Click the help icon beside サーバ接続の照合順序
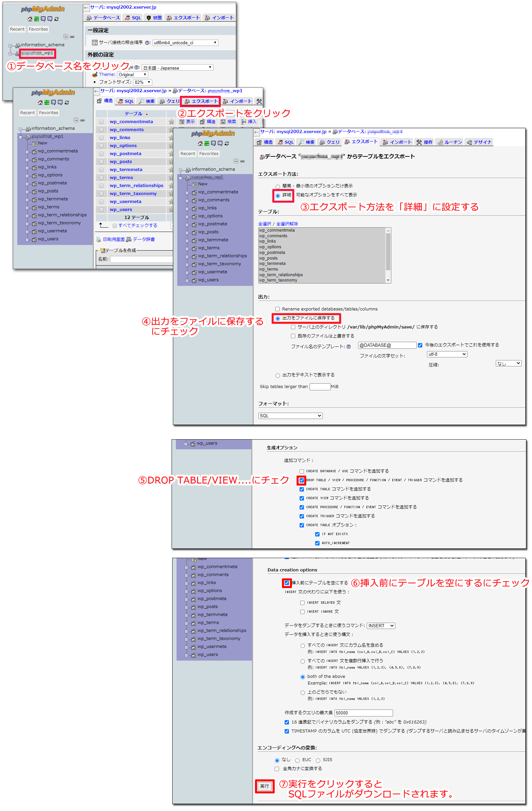Image resolution: width=532 pixels, height=811 pixels. [147, 43]
